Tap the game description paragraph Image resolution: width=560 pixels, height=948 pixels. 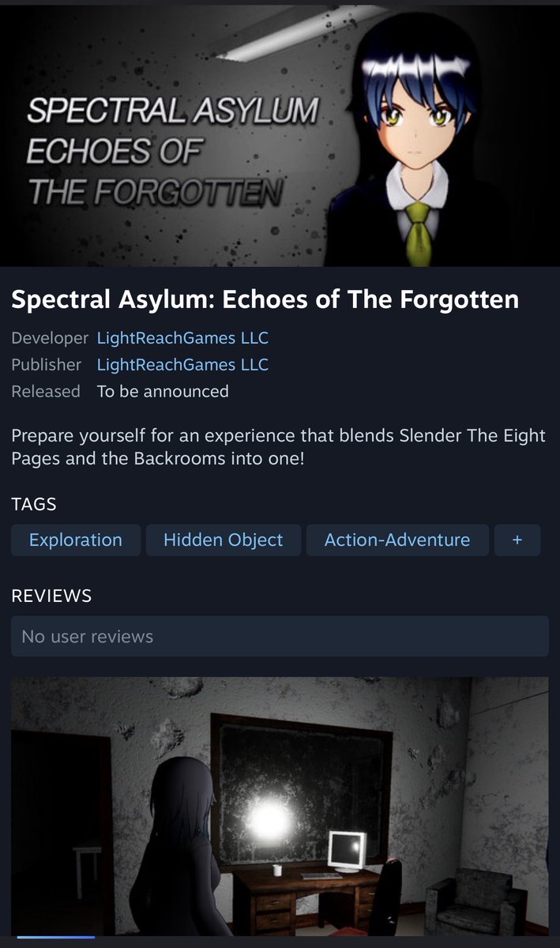(x=279, y=447)
